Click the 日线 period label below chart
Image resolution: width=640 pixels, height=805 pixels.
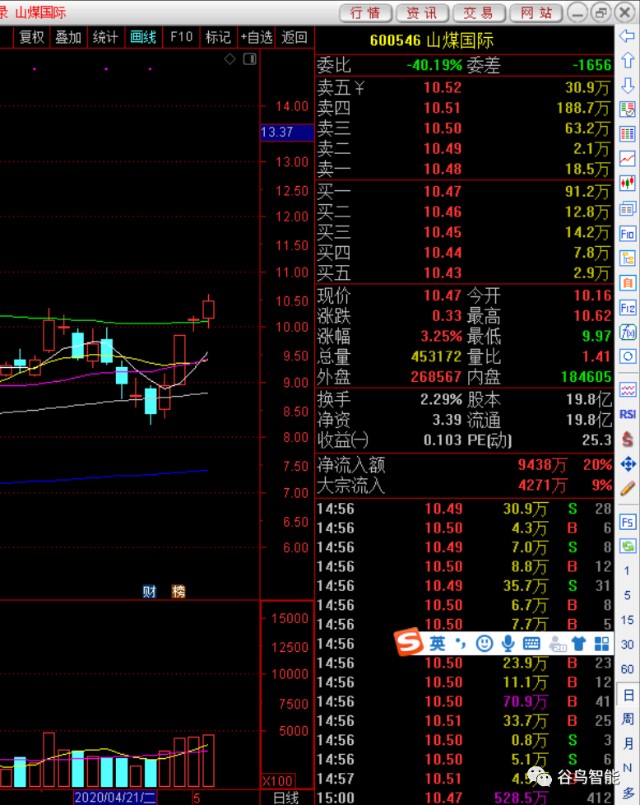[x=286, y=798]
